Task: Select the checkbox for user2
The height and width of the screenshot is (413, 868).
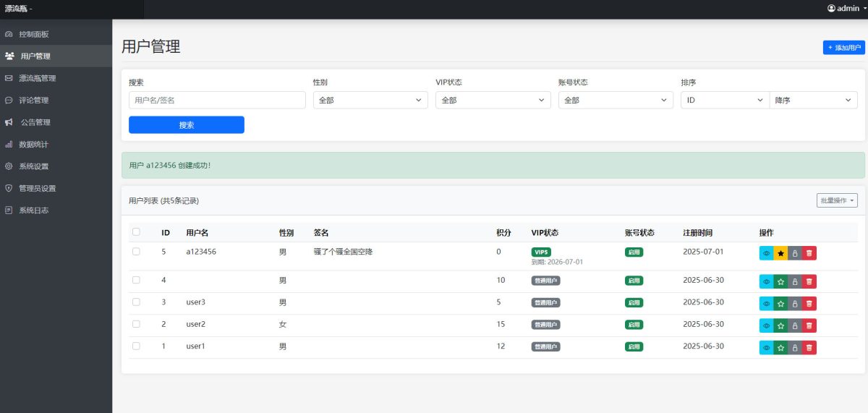Action: pos(136,324)
